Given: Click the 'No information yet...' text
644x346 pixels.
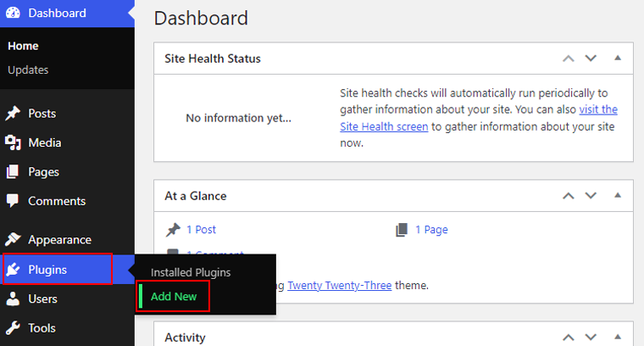Looking at the screenshot, I should pyautogui.click(x=239, y=119).
